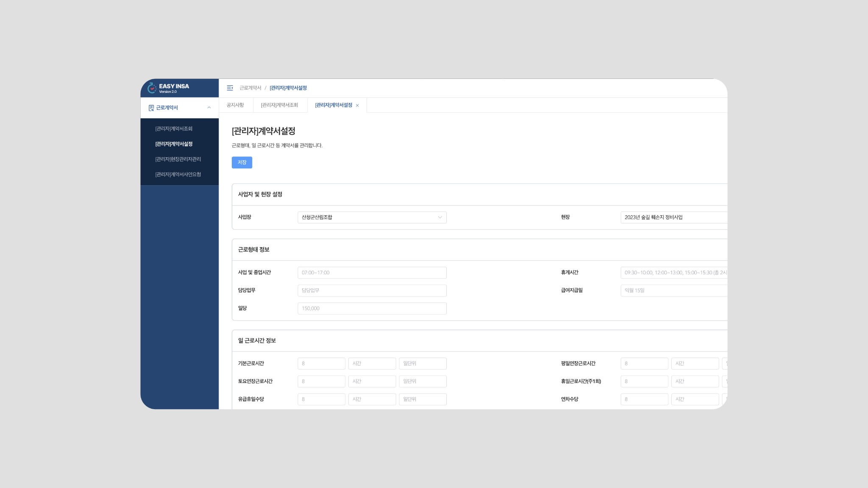Click the EASY INSA logo icon
Image resolution: width=868 pixels, height=488 pixels.
click(152, 88)
